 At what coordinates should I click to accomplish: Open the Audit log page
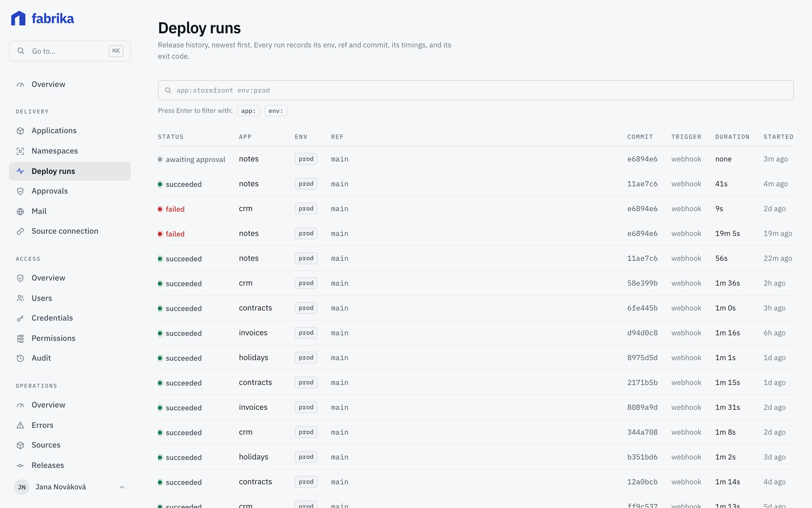click(70, 358)
